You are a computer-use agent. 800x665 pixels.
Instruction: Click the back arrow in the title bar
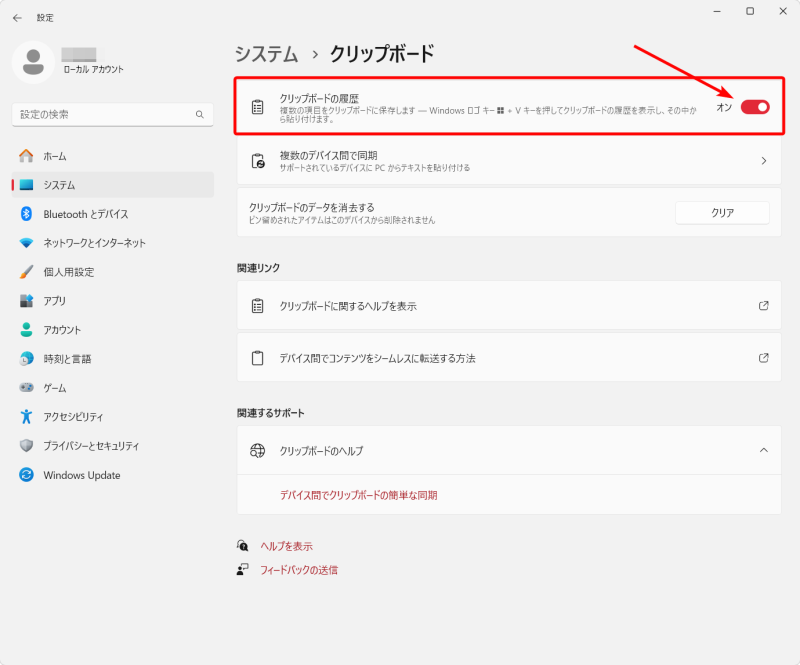(x=17, y=18)
